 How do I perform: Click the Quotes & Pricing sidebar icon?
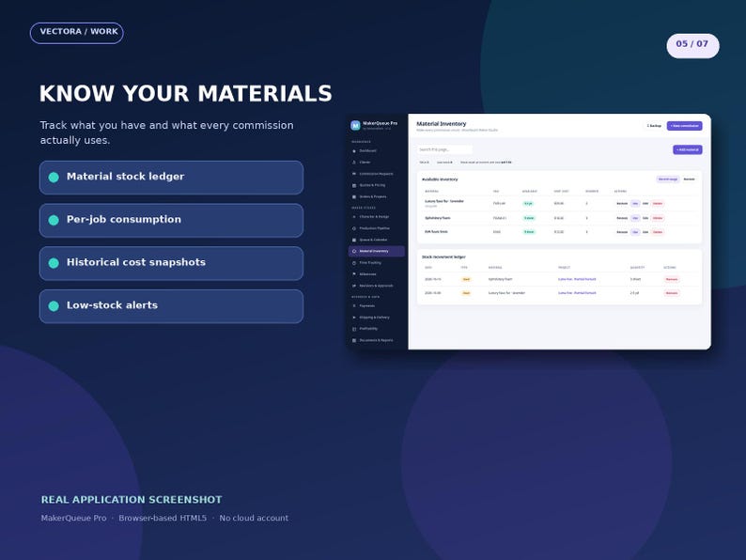pyautogui.click(x=354, y=185)
